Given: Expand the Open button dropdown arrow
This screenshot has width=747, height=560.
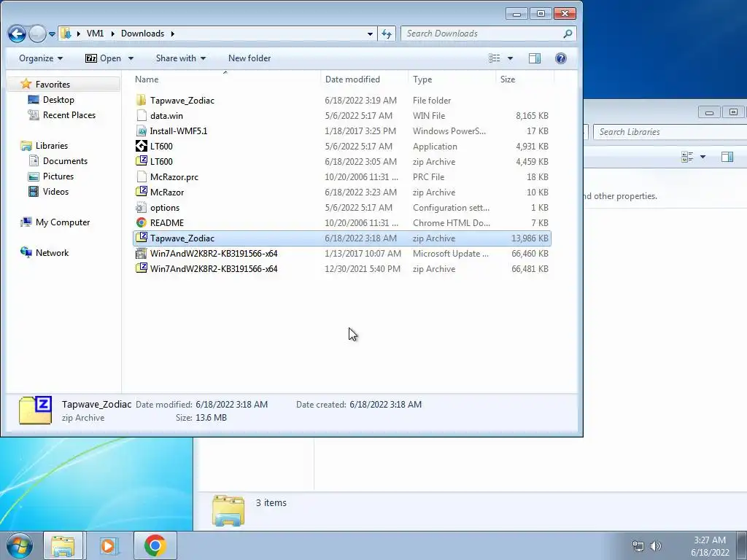Looking at the screenshot, I should (131, 58).
